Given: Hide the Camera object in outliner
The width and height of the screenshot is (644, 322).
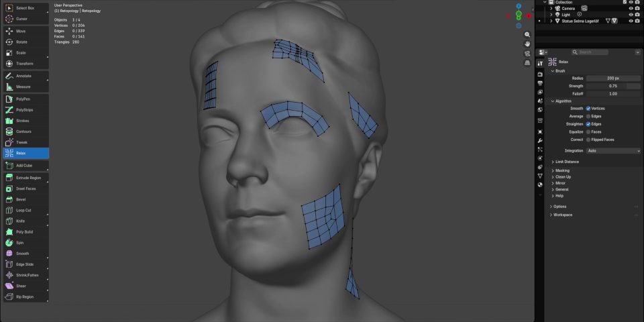Looking at the screenshot, I should 631,8.
